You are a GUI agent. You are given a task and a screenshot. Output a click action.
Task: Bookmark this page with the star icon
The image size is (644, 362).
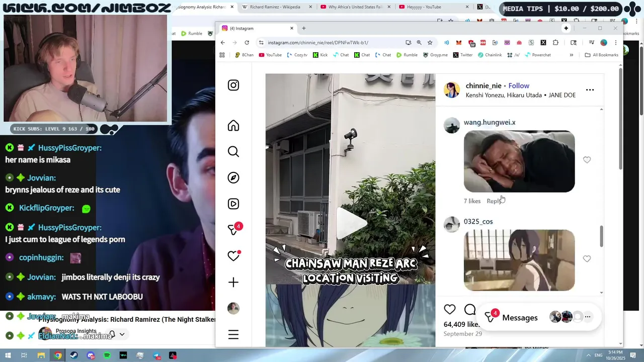coord(430,43)
